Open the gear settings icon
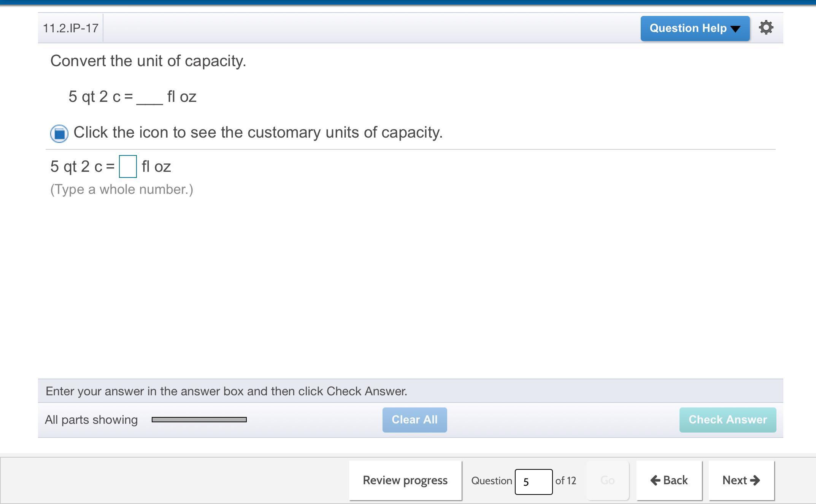The image size is (816, 504). (766, 28)
